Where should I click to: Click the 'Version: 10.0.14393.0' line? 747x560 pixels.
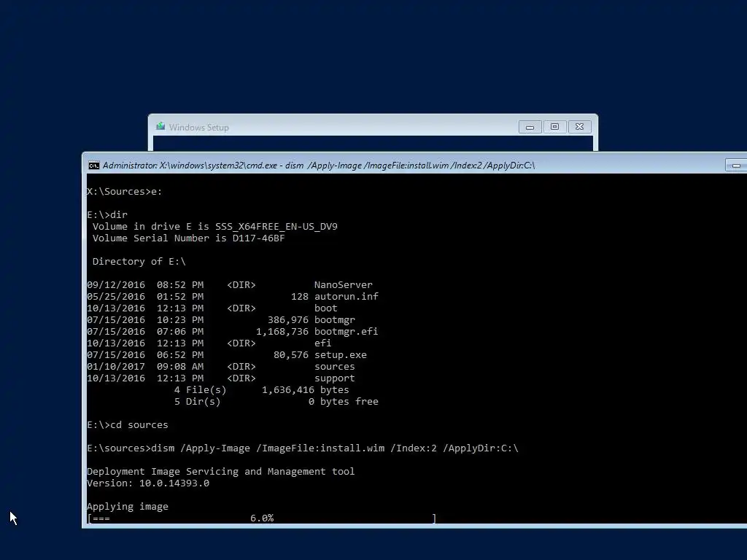148,483
